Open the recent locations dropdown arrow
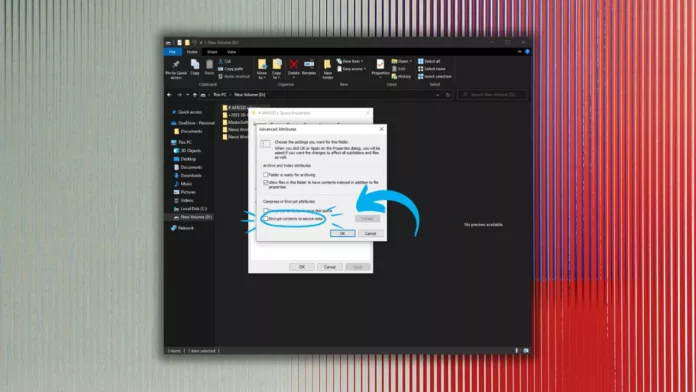The width and height of the screenshot is (696, 392). 187,95
